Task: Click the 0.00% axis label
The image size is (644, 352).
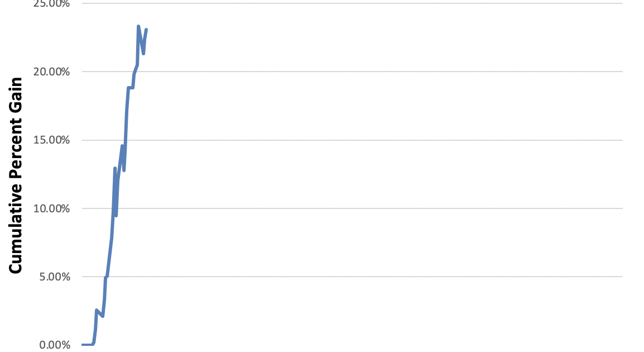Action: (55, 345)
